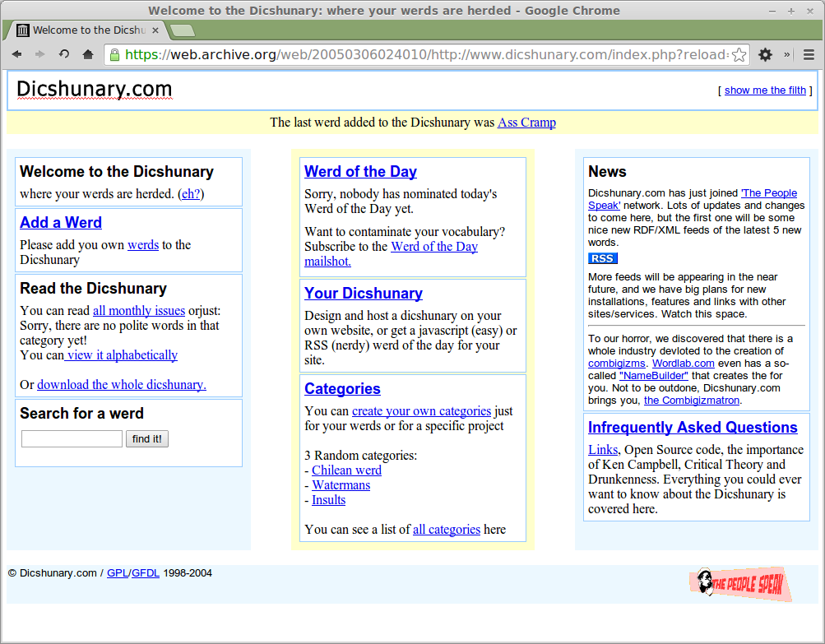Image resolution: width=825 pixels, height=644 pixels.
Task: Show hidden extensions with the chevron overflow
Action: (x=787, y=55)
